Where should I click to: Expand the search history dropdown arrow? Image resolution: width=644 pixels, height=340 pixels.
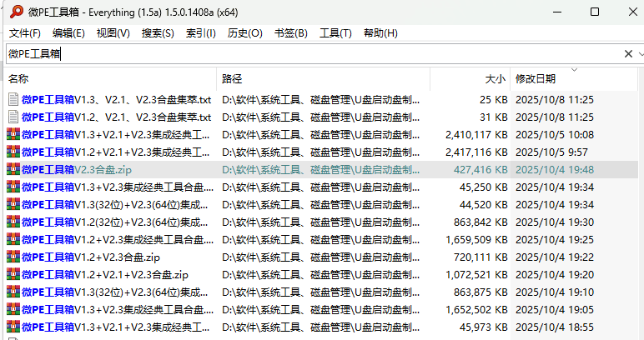638,53
